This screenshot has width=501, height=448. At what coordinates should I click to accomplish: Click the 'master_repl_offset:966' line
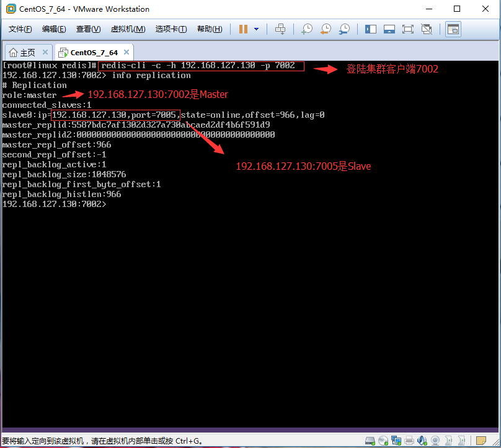click(56, 144)
